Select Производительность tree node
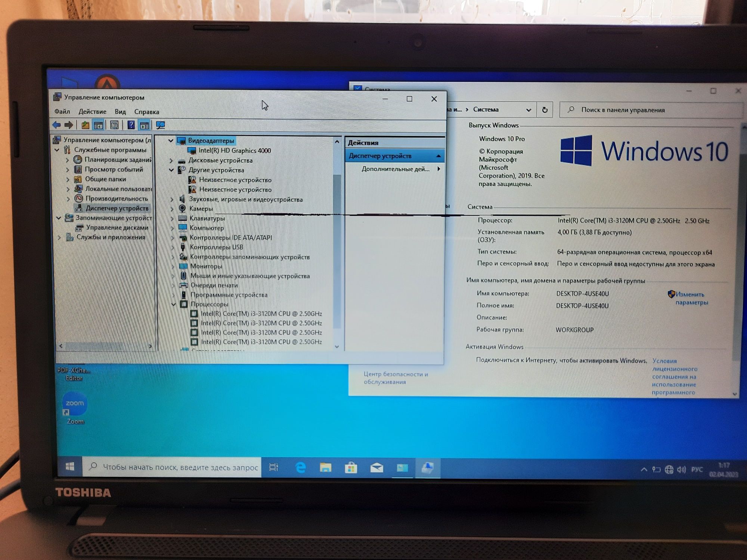 pos(117,198)
